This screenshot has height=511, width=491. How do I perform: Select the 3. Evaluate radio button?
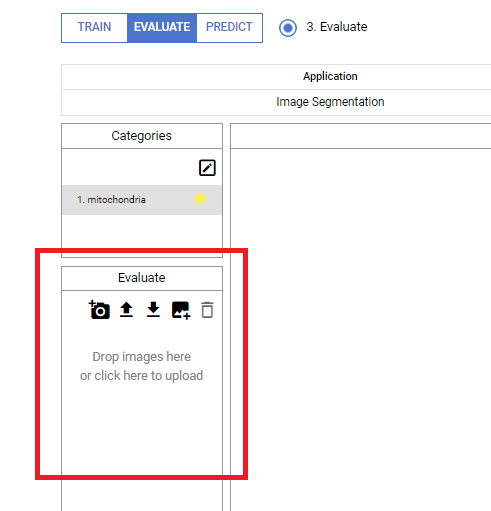point(288,28)
